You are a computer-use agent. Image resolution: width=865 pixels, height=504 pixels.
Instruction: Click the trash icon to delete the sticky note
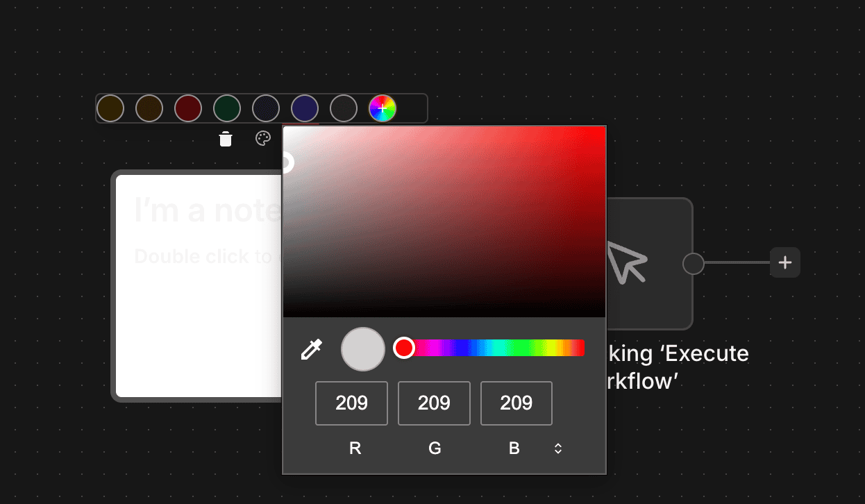point(225,139)
